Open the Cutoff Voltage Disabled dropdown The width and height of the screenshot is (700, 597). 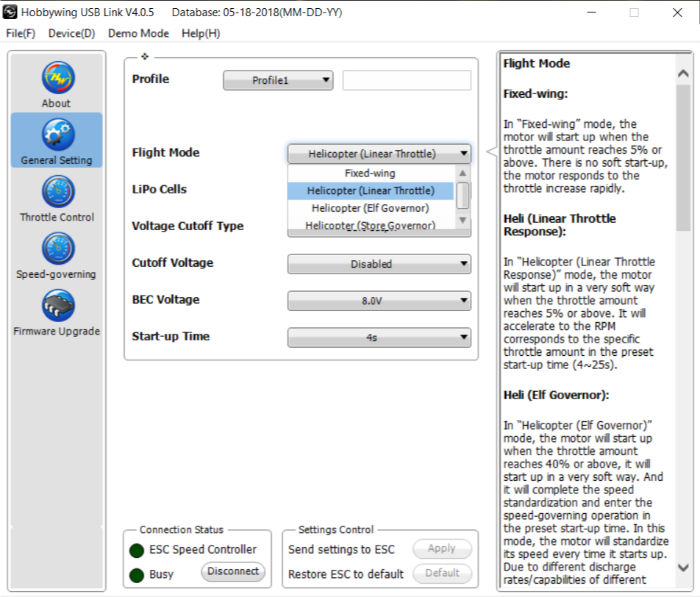pos(379,264)
